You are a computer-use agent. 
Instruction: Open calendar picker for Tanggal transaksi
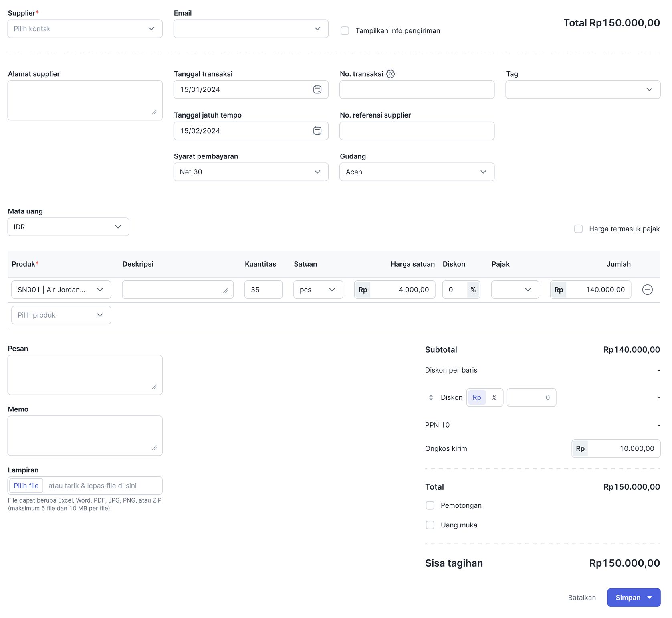pos(317,89)
